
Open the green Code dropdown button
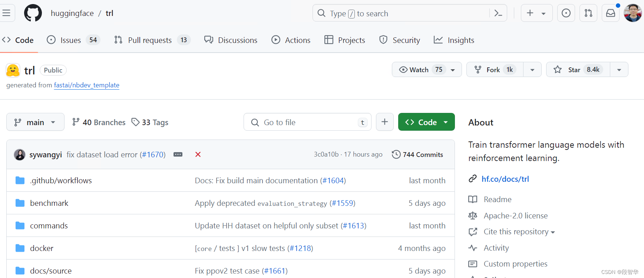(426, 122)
